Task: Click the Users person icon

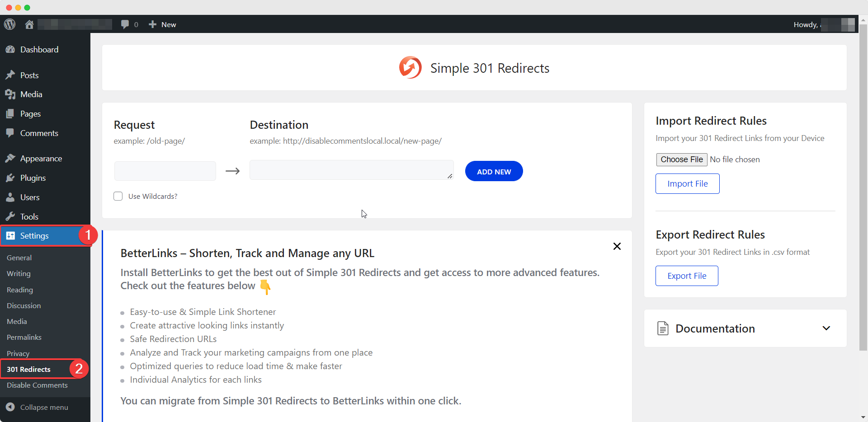Action: click(x=10, y=197)
